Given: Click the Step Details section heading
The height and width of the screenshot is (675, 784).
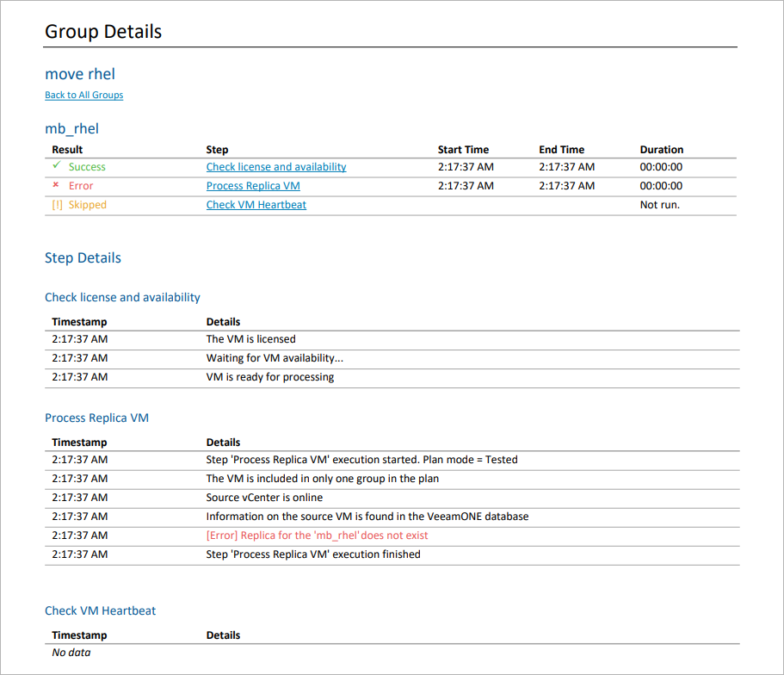Looking at the screenshot, I should [83, 257].
